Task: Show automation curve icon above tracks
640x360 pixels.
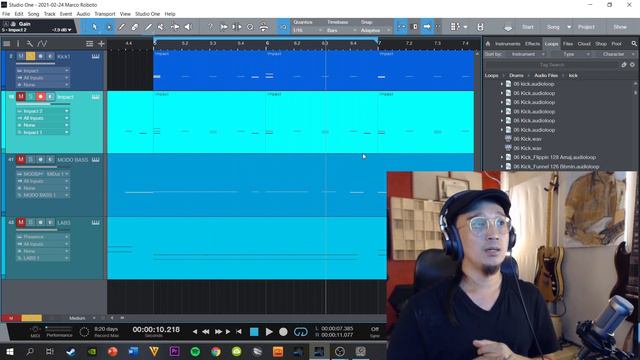Action: (x=42, y=44)
